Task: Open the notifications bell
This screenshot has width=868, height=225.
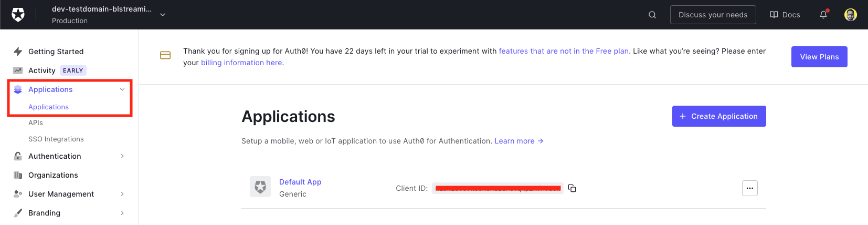Action: pyautogui.click(x=823, y=15)
